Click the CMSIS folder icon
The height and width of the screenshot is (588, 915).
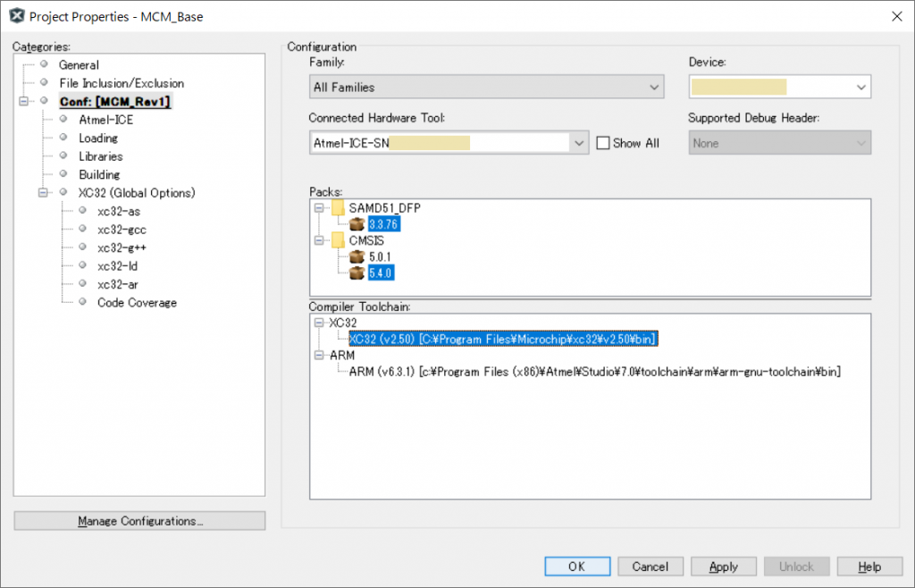(x=338, y=240)
